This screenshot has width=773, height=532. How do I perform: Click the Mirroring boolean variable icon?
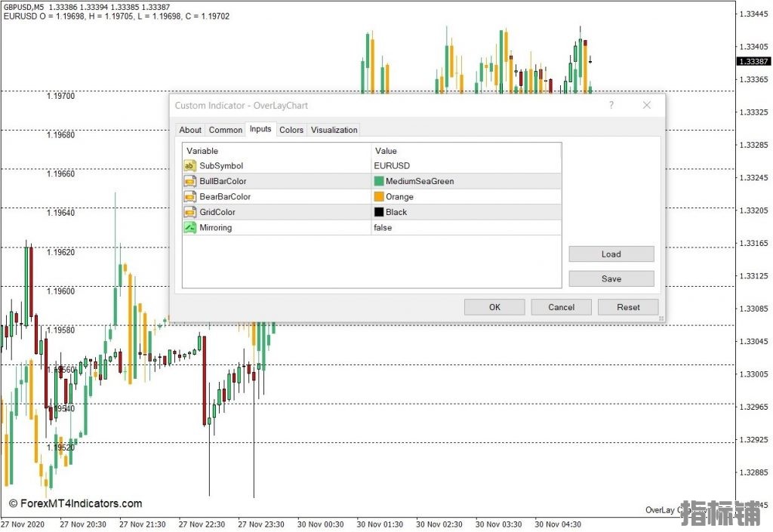[190, 227]
